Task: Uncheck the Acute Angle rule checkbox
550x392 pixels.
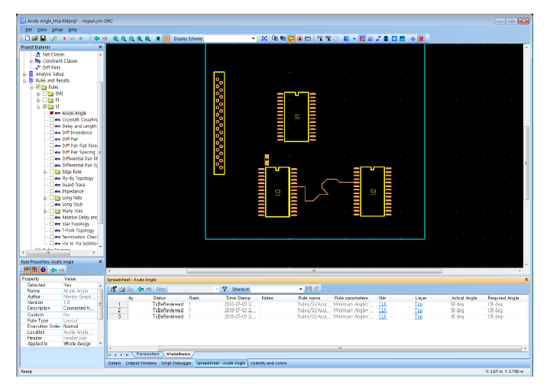Action: [x=51, y=113]
